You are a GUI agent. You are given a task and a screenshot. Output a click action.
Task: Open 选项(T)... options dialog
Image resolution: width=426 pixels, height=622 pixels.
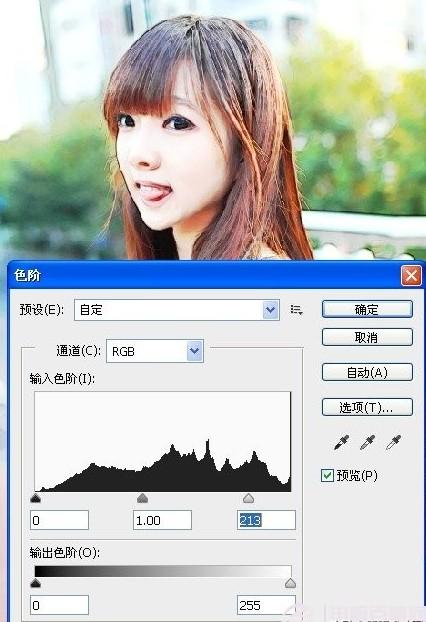[x=367, y=407]
